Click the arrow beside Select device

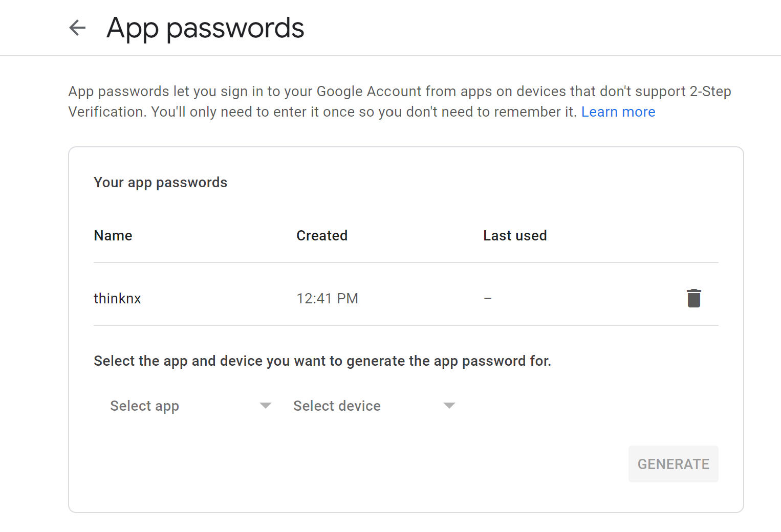[449, 406]
